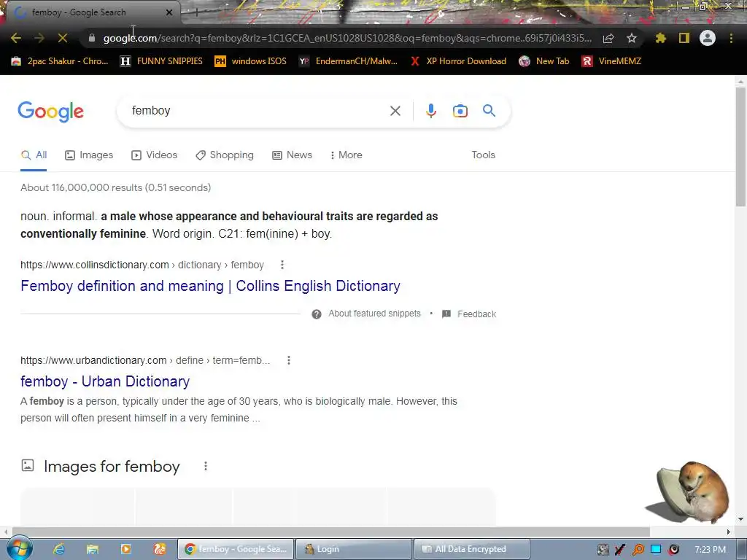Click the 7:23 PM clock
Screen dimensions: 747x560
(x=711, y=550)
